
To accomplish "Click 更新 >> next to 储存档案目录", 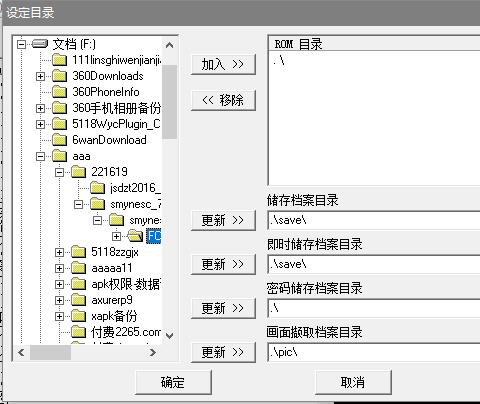I will point(223,220).
